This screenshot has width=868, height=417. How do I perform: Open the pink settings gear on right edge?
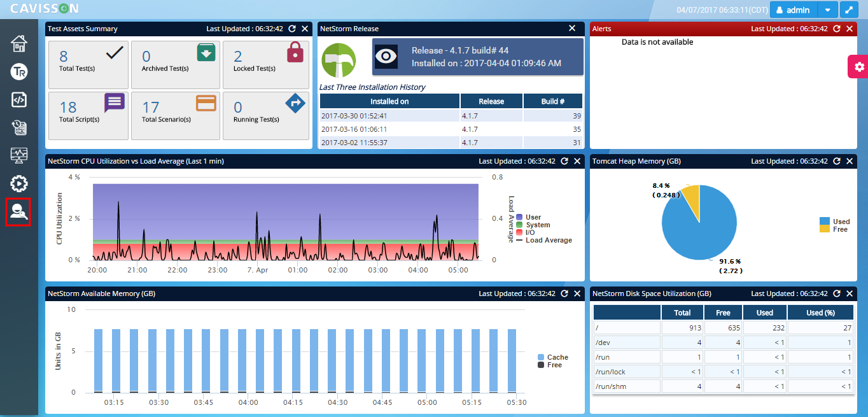859,67
